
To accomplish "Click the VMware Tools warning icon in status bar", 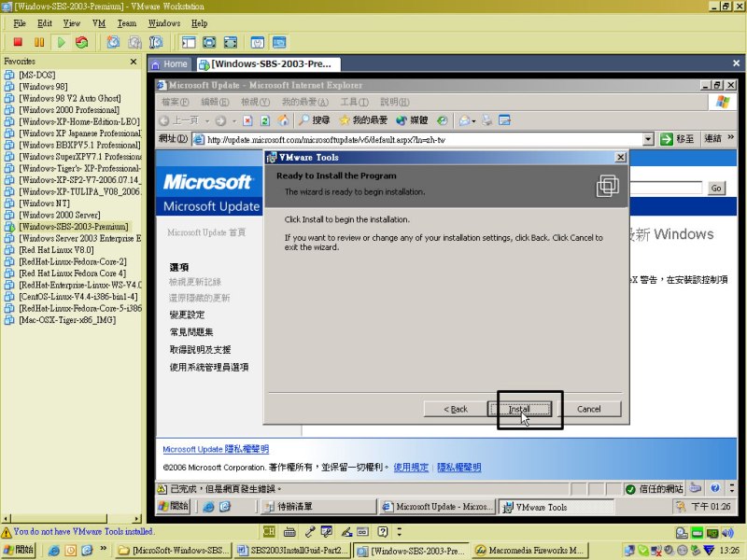I will tap(7, 532).
